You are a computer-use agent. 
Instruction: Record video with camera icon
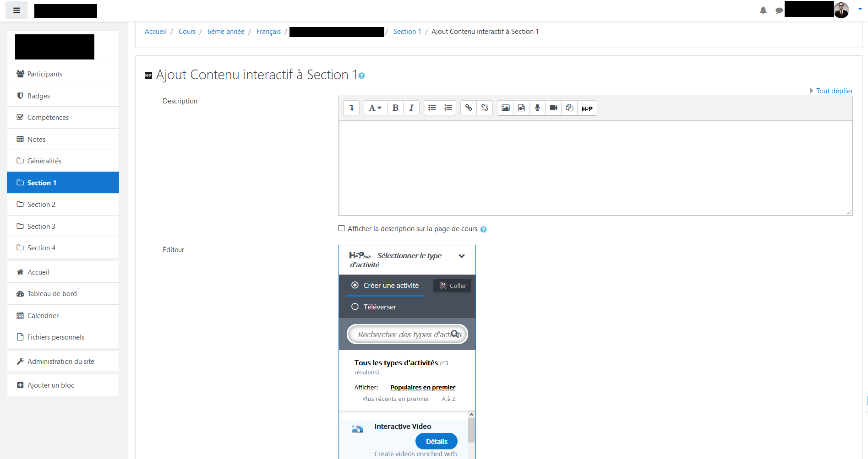[553, 108]
